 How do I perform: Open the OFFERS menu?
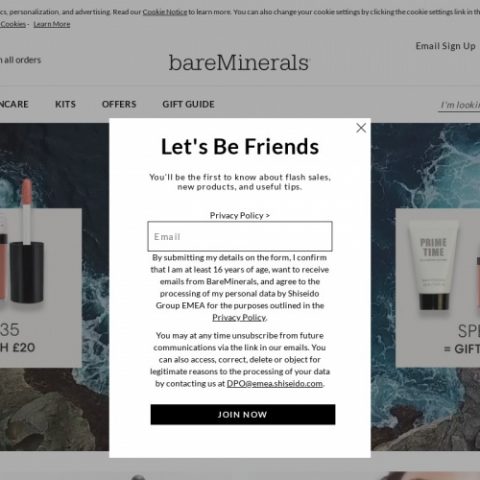coord(119,104)
